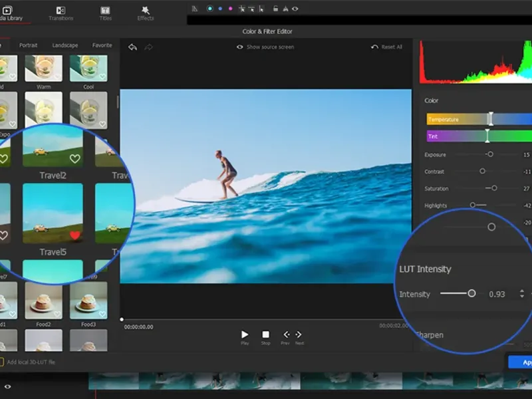Viewport: 532px width, 399px height.
Task: Select the Warm filter thumbnail
Action: pos(44,68)
